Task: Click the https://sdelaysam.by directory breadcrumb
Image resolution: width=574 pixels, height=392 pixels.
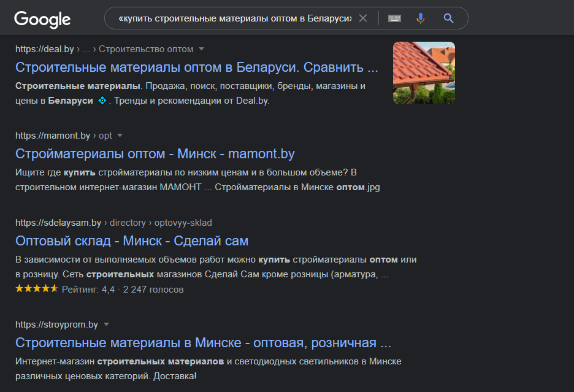Action: tap(113, 223)
